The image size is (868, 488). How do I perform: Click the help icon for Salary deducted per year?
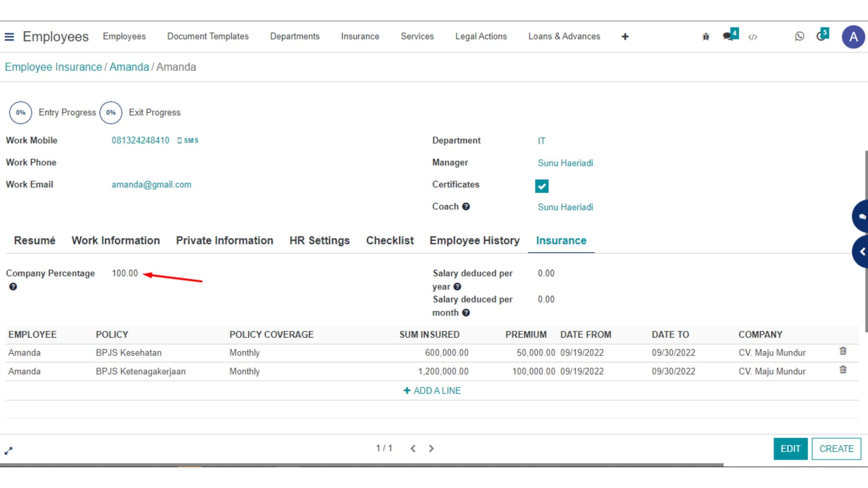(457, 287)
